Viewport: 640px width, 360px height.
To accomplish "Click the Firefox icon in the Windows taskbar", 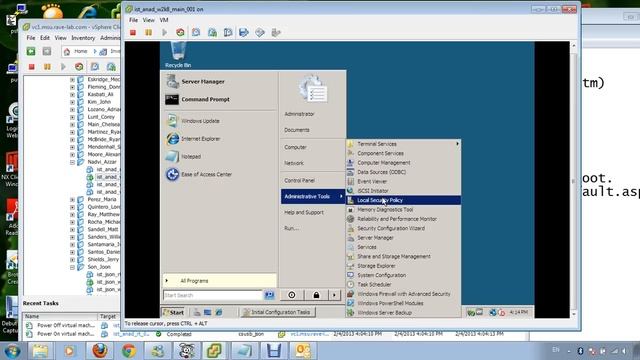I will click(100, 351).
